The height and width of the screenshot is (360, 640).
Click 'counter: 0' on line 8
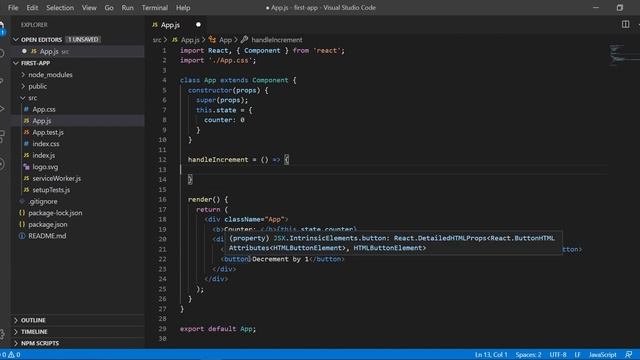pyautogui.click(x=224, y=120)
